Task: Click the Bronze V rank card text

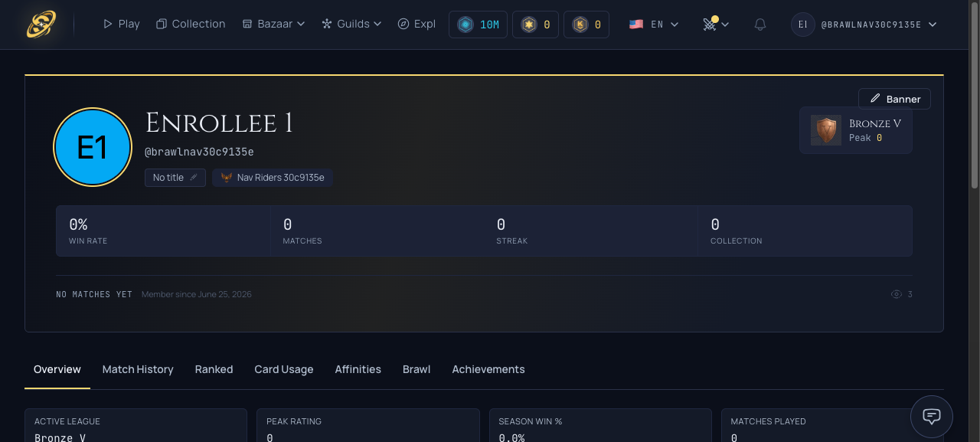Action: coord(875,123)
